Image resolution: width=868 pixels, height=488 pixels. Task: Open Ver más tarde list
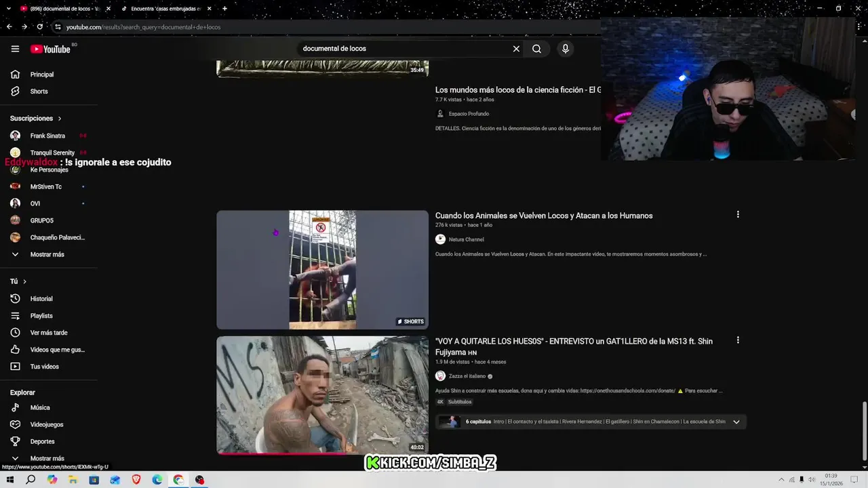[x=49, y=333]
